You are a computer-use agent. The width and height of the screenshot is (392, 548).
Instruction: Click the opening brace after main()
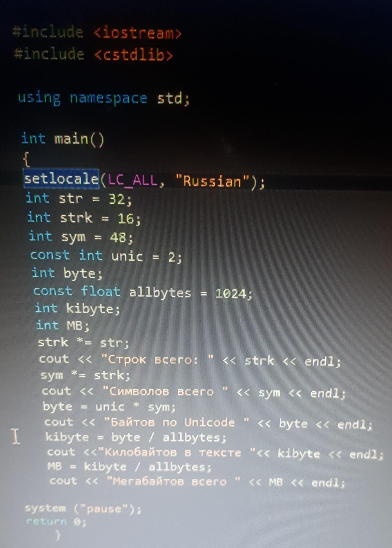coord(26,160)
